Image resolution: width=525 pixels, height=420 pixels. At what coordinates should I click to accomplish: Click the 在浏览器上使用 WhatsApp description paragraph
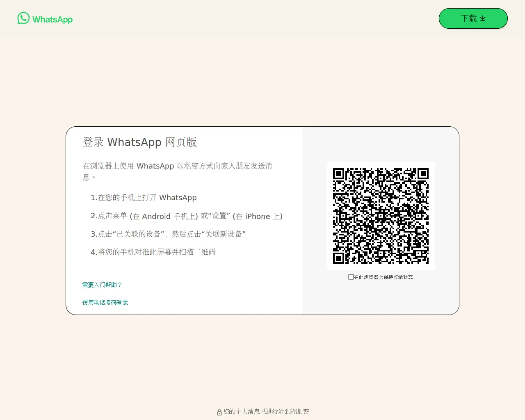pyautogui.click(x=177, y=171)
